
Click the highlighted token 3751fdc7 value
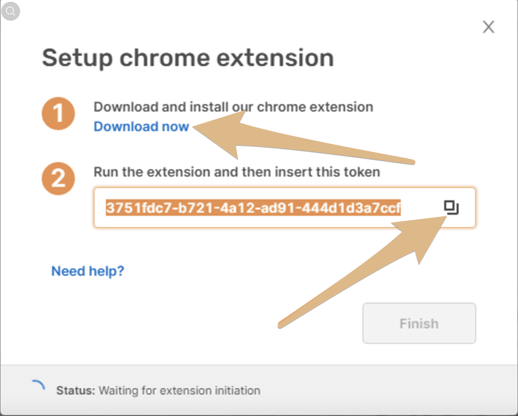click(253, 208)
